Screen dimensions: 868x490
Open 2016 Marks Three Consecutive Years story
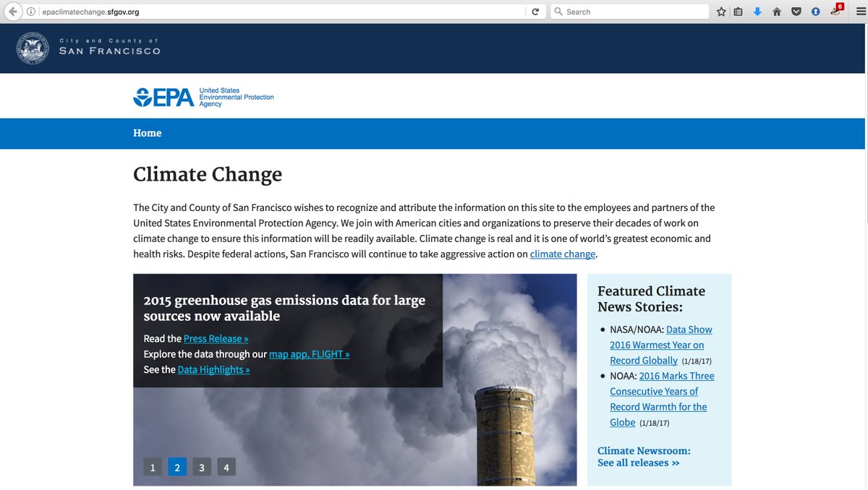tap(662, 399)
